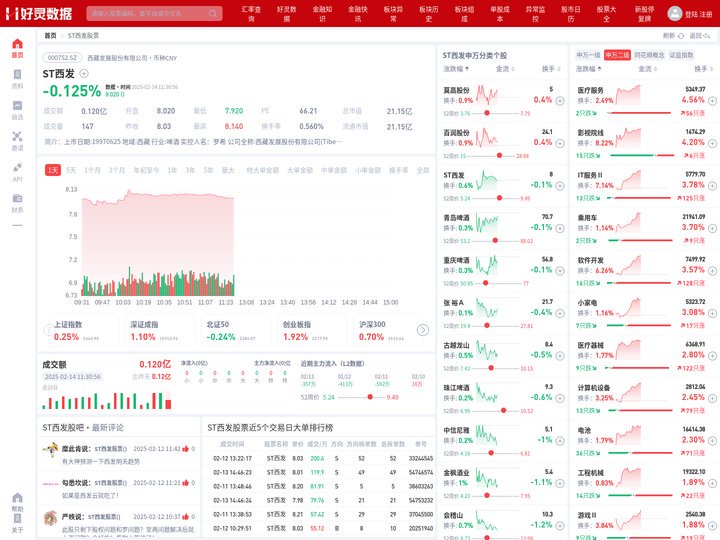This screenshot has width=720, height=540.
Task: Click plus icon on 古越龙山 row
Action: [560, 356]
